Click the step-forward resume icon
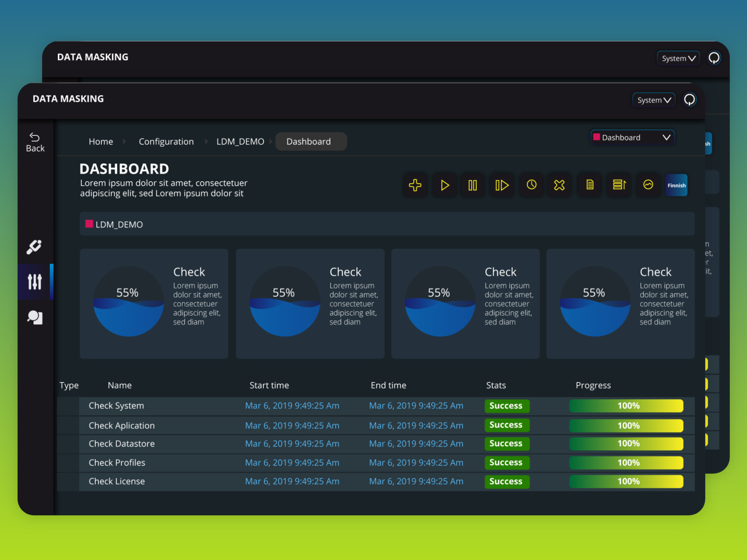 click(x=501, y=185)
